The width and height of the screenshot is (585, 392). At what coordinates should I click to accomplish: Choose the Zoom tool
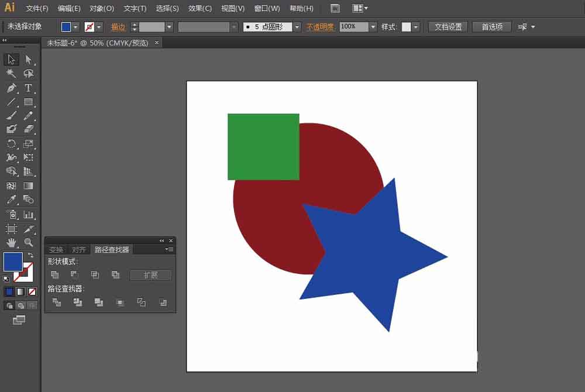click(28, 242)
